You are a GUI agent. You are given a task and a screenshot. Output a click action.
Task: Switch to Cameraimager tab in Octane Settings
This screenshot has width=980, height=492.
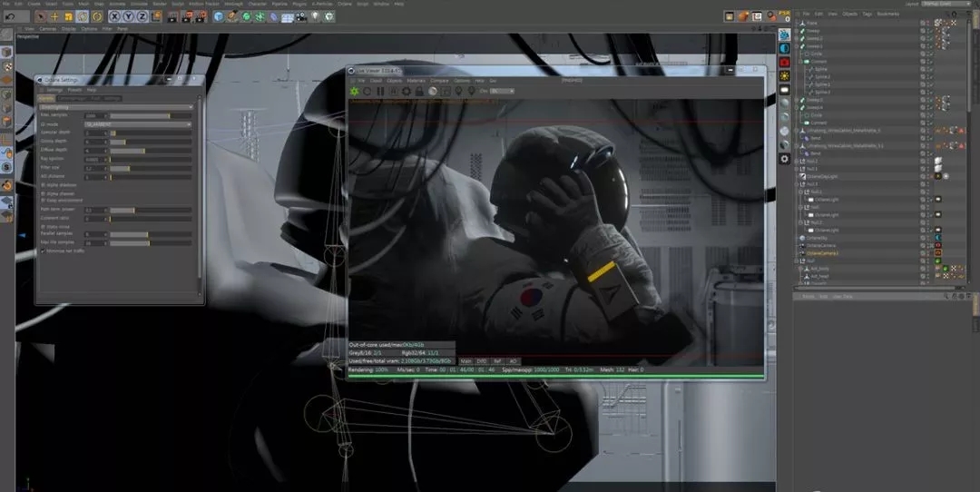(x=73, y=99)
